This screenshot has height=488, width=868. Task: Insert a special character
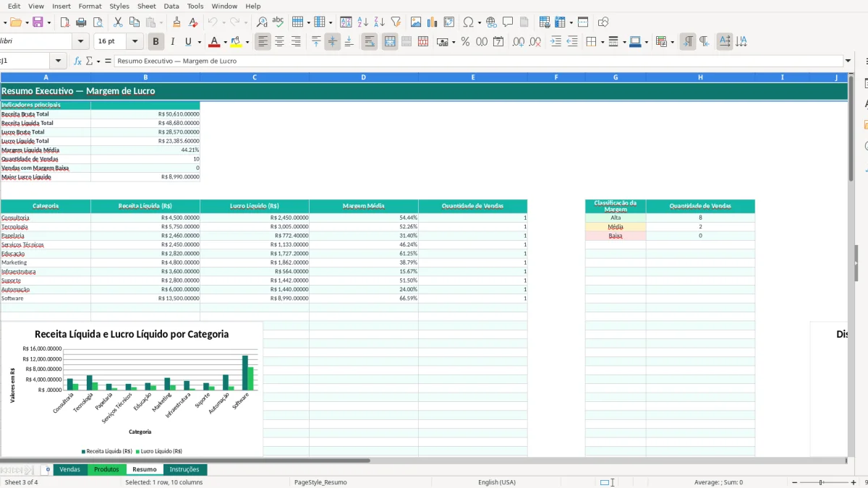tap(468, 22)
